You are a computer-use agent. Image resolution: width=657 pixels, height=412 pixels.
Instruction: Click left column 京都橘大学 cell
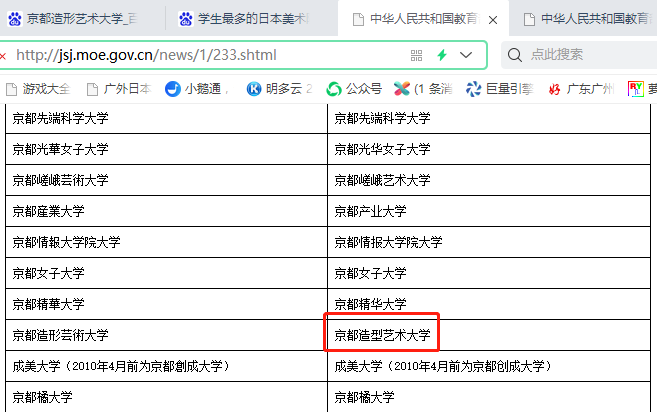click(x=166, y=397)
